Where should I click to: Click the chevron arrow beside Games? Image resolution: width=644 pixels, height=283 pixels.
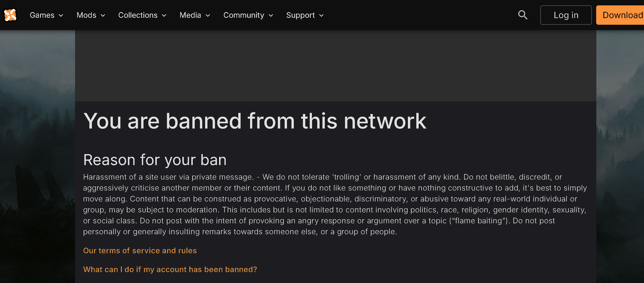pyautogui.click(x=61, y=16)
